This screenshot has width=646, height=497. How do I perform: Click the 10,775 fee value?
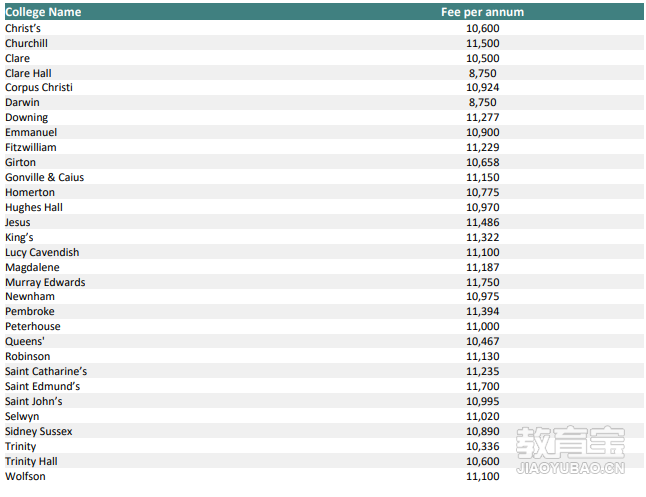coord(482,192)
